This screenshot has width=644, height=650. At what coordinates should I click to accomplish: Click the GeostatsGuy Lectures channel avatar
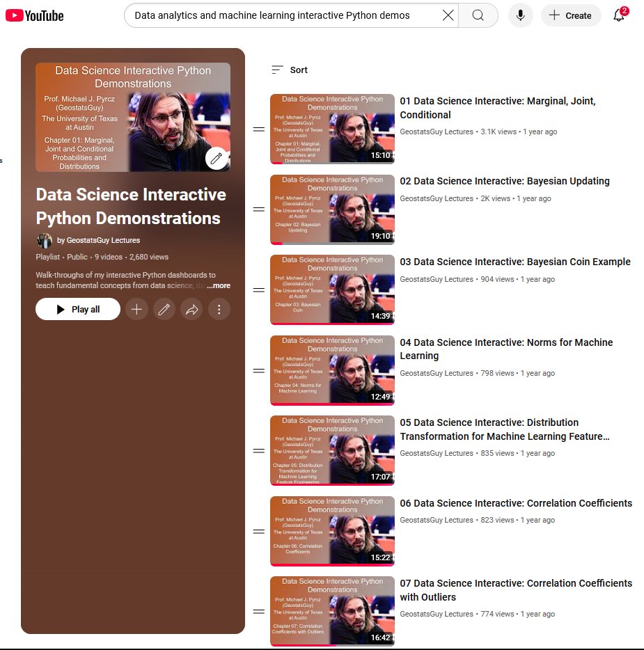click(x=45, y=240)
